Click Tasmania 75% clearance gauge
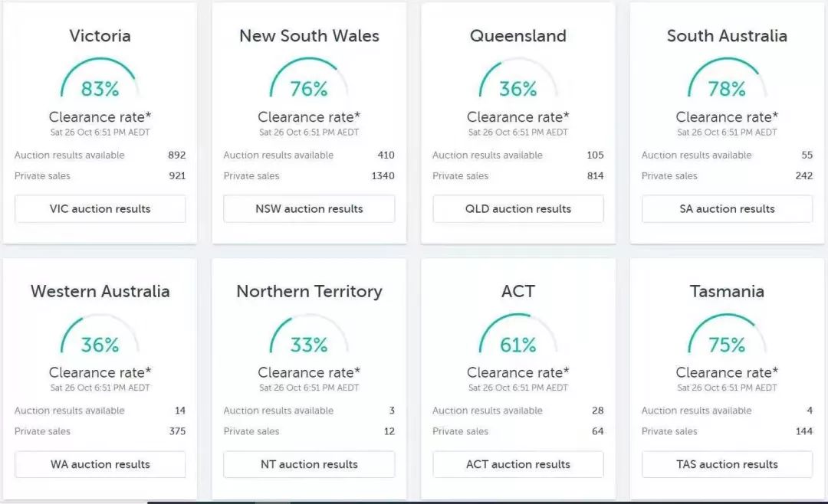The image size is (828, 504). [x=727, y=334]
